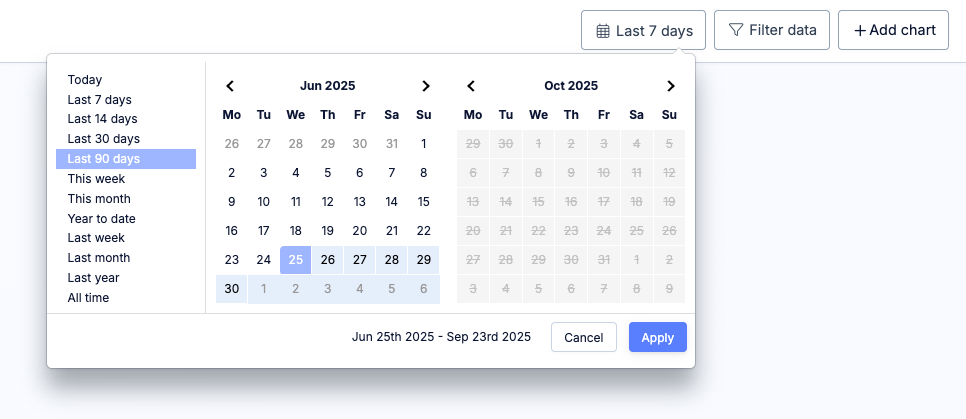Go to previous month on October calendar
The image size is (966, 419).
471,86
